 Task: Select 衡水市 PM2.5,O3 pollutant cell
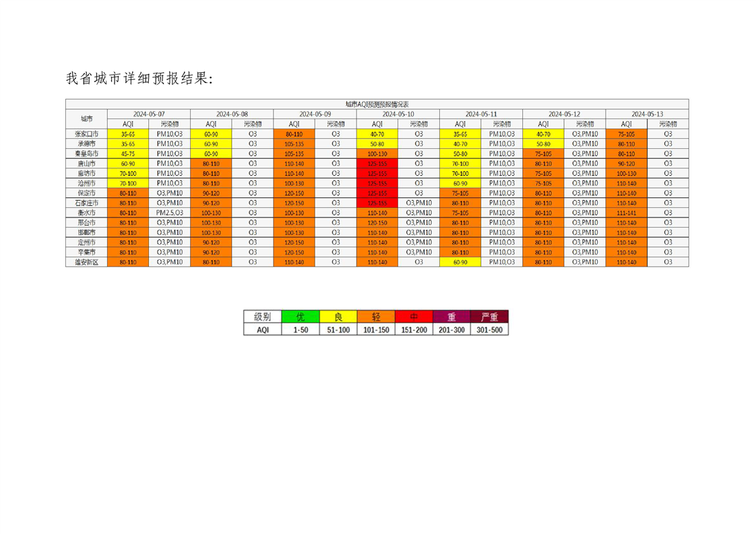pyautogui.click(x=169, y=213)
